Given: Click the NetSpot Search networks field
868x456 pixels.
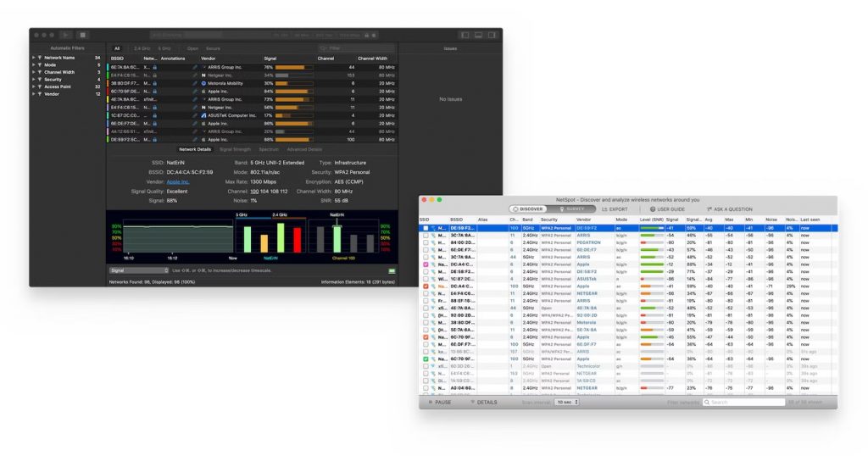Looking at the screenshot, I should pyautogui.click(x=743, y=403).
